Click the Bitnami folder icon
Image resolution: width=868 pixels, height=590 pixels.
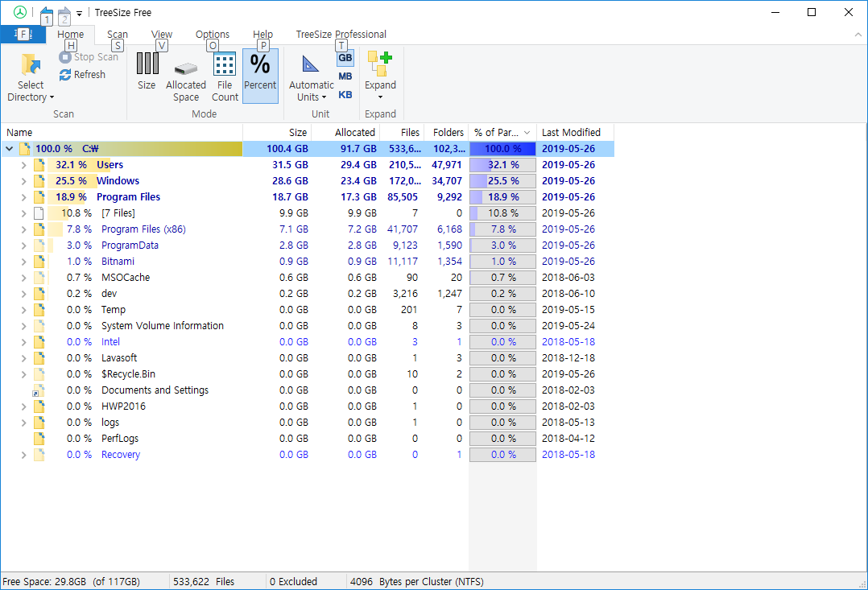[39, 262]
